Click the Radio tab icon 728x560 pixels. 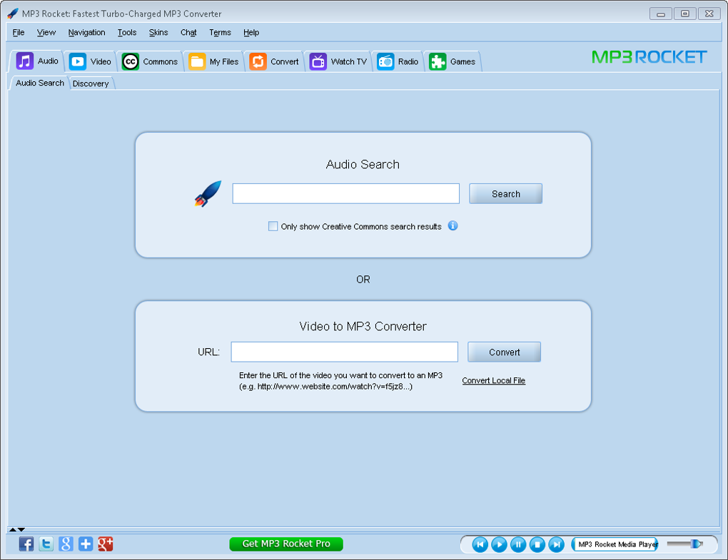[x=386, y=61]
